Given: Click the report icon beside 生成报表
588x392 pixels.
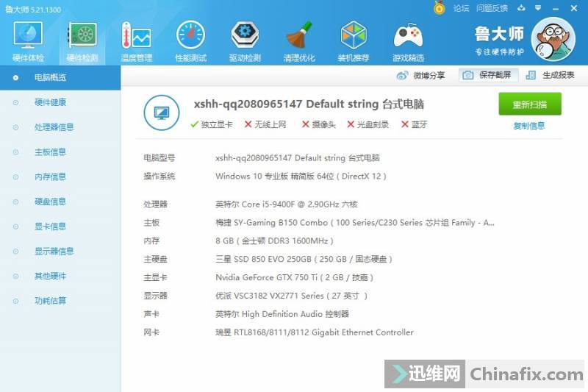Looking at the screenshot, I should [x=531, y=76].
